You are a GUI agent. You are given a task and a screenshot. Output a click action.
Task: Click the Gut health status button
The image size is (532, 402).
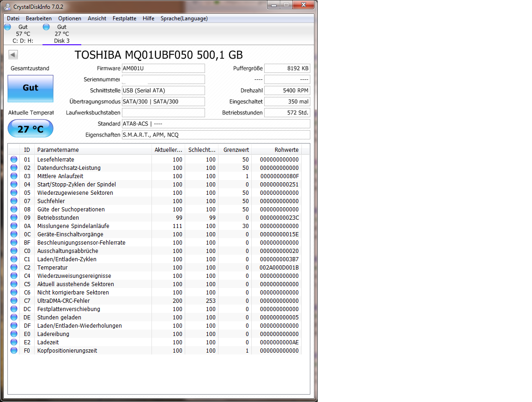(30, 89)
